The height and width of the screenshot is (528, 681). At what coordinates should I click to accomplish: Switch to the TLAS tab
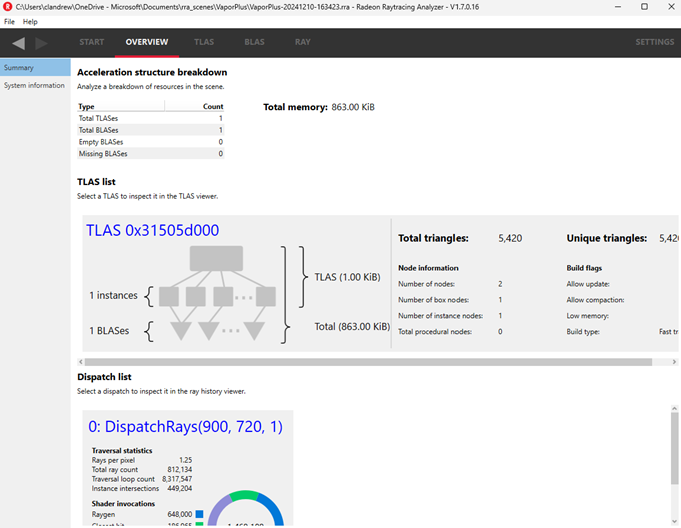point(204,42)
